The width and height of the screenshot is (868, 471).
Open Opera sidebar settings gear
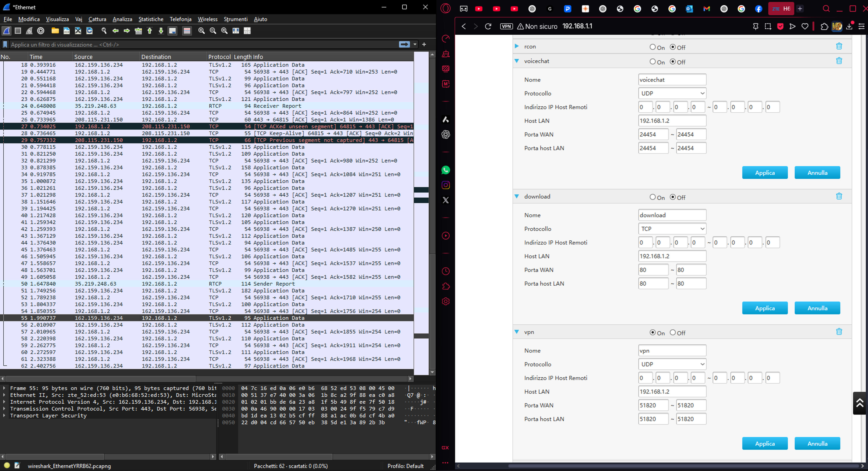click(x=446, y=301)
